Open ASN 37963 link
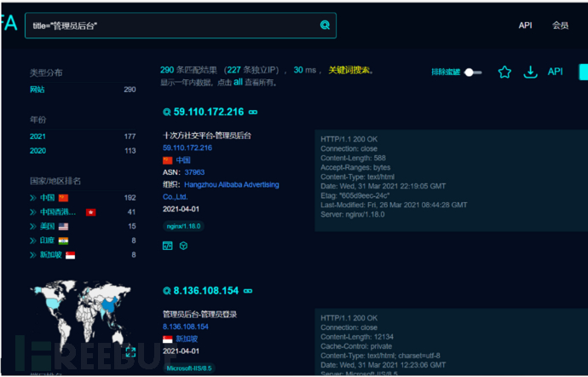Image resolution: width=588 pixels, height=377 pixels. point(194,171)
